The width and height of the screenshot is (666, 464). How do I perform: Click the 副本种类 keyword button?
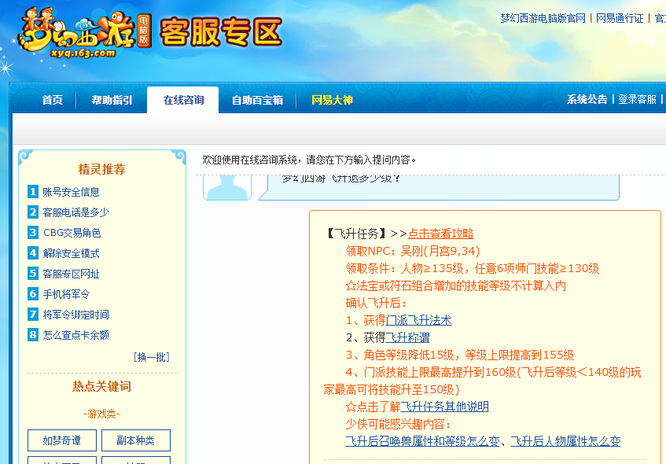(136, 440)
